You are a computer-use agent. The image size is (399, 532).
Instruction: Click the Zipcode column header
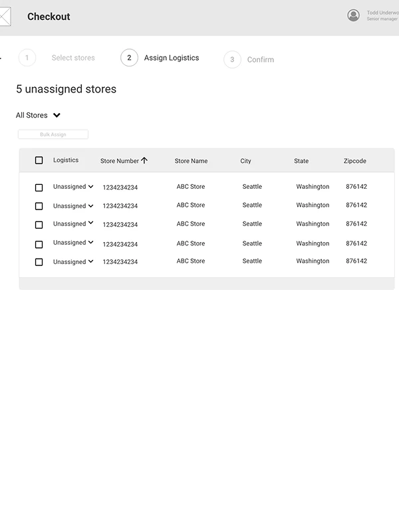click(355, 161)
